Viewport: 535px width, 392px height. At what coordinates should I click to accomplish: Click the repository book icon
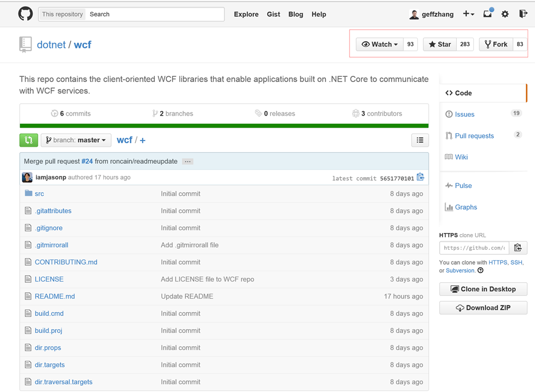[x=25, y=44]
